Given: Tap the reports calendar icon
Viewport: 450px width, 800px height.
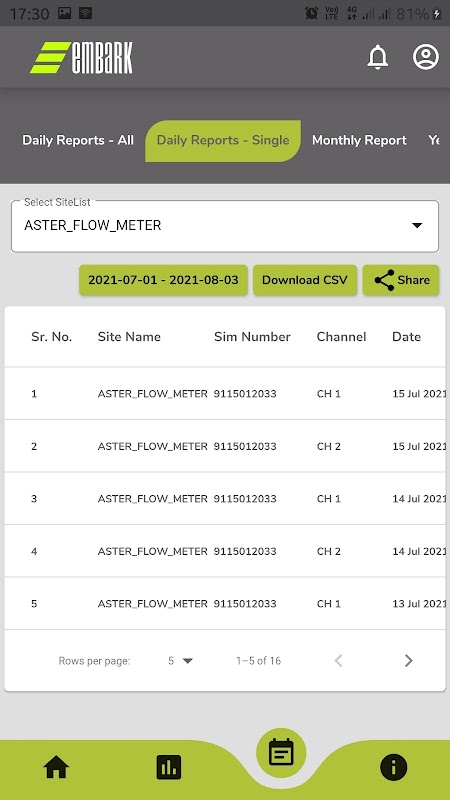Looking at the screenshot, I should point(281,753).
